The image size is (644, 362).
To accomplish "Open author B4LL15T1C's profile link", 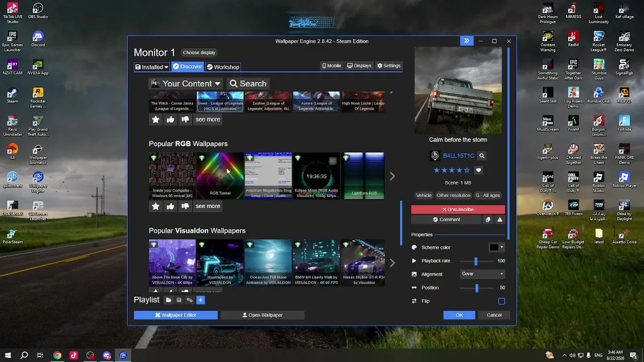I will [x=459, y=156].
